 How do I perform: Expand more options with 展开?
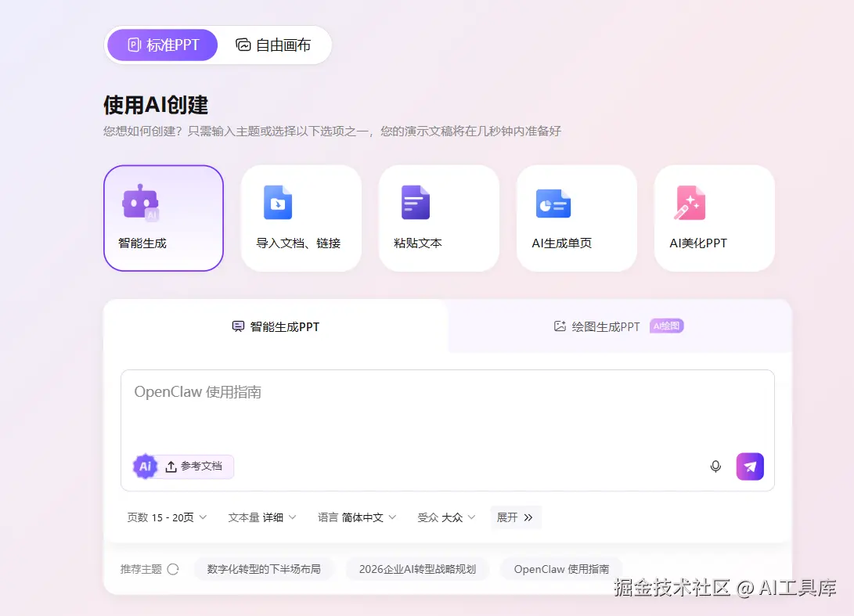point(515,517)
